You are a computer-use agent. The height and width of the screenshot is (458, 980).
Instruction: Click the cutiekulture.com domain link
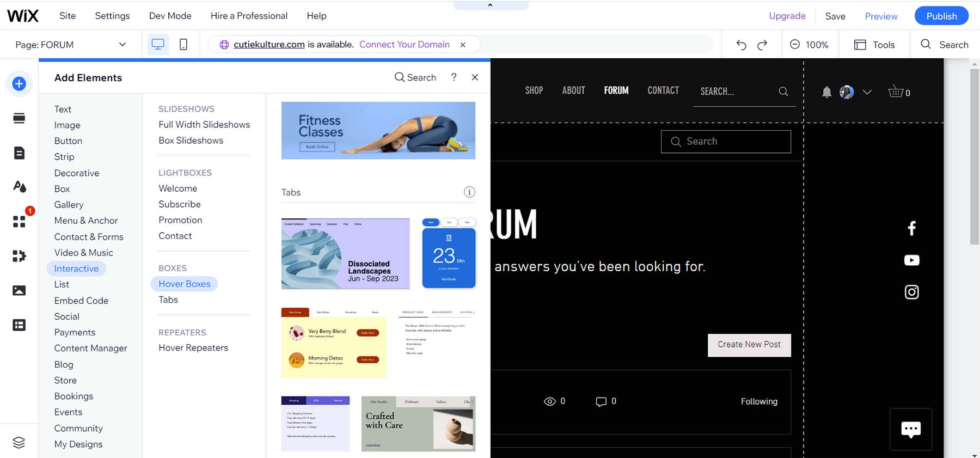tap(269, 45)
